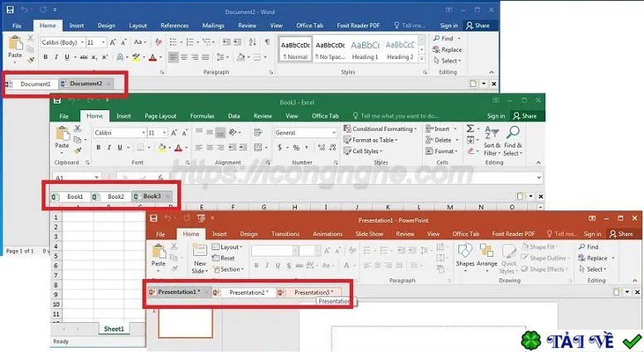Click Reset in PowerPoint Slides group
The image size is (644, 352).
point(224,258)
